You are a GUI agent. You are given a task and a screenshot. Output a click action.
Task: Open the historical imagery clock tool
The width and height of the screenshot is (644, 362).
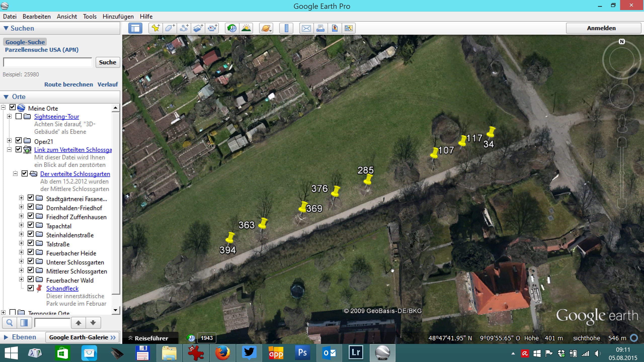[232, 28]
